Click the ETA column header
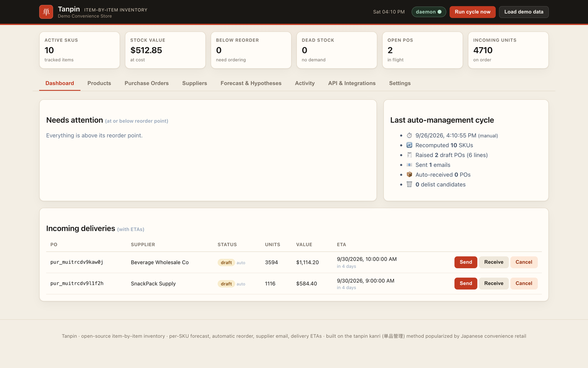 pyautogui.click(x=341, y=245)
